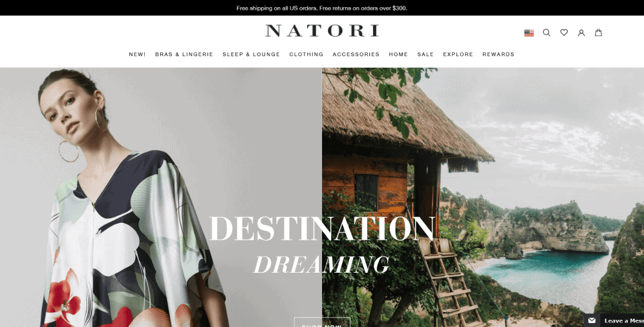This screenshot has height=327, width=644.
Task: Go to the Sale section
Action: pos(425,54)
